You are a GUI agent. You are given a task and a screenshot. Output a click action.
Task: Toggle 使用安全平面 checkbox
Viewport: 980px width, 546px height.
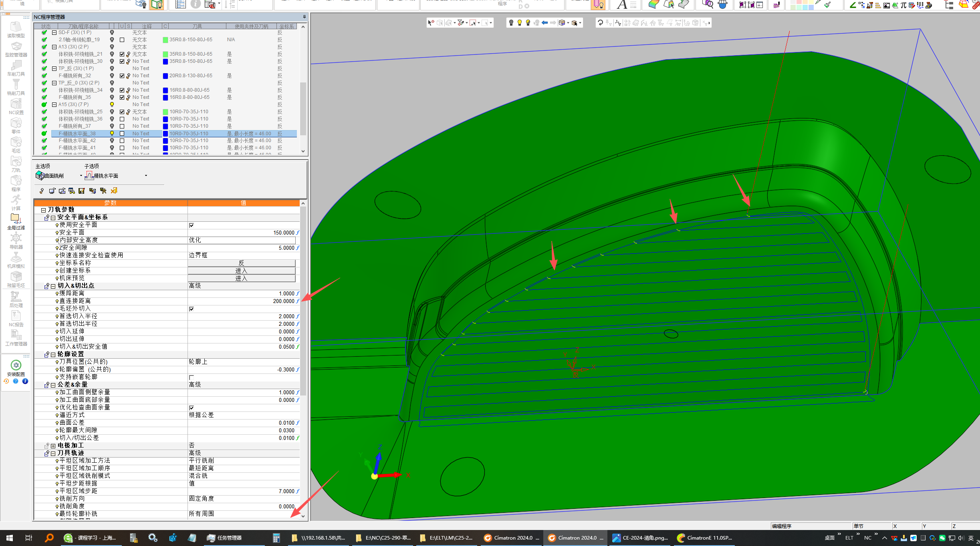(192, 225)
